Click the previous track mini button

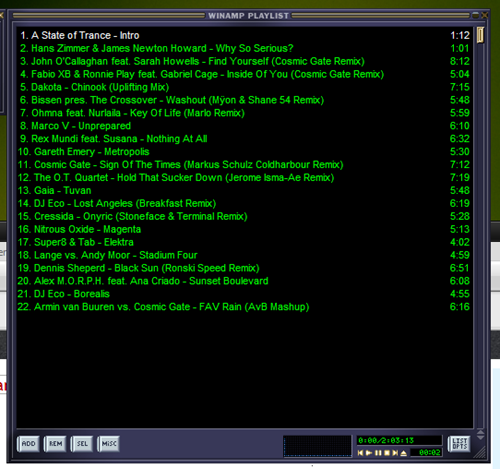[360, 453]
